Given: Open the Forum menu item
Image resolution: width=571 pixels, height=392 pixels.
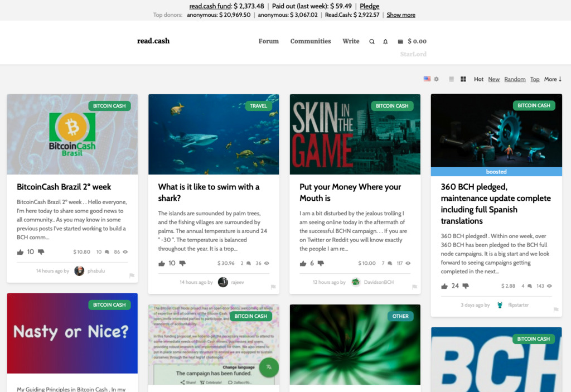Looking at the screenshot, I should coord(269,41).
